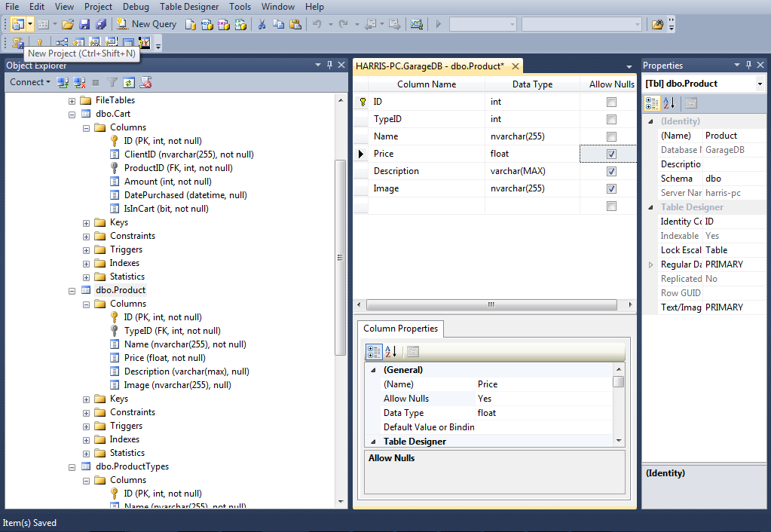771x532 pixels.
Task: Open the Debug menu
Action: (136, 7)
